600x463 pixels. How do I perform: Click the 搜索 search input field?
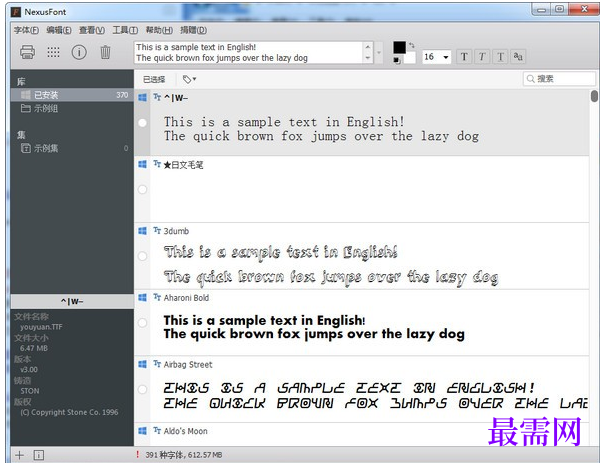click(x=559, y=79)
